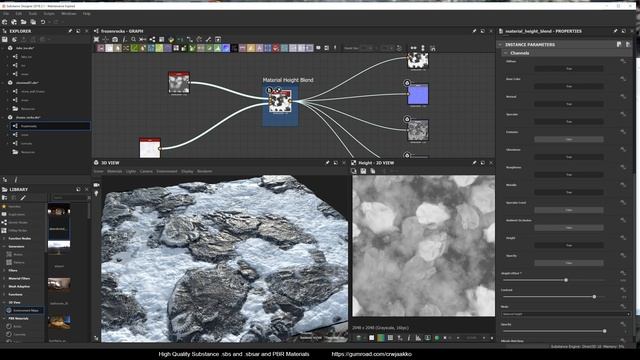Viewport: 640px width, 360px height.
Task: Click the black node icon in node palette
Action: pos(234,48)
